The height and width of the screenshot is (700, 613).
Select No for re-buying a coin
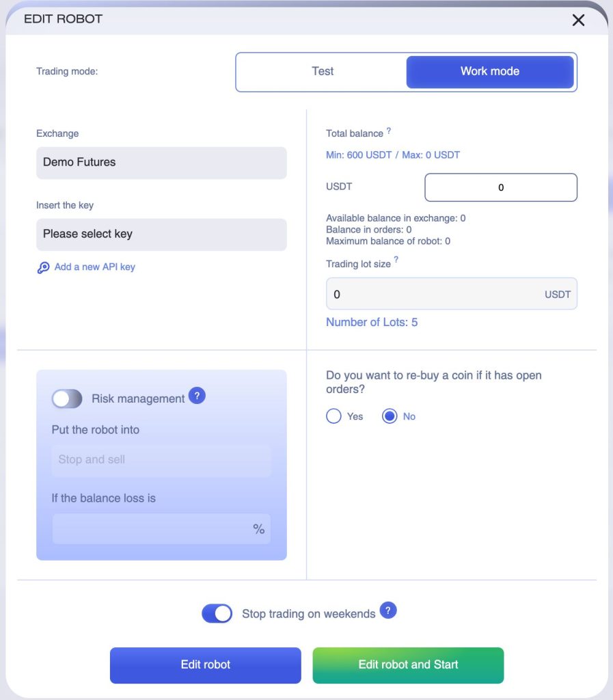coord(390,416)
